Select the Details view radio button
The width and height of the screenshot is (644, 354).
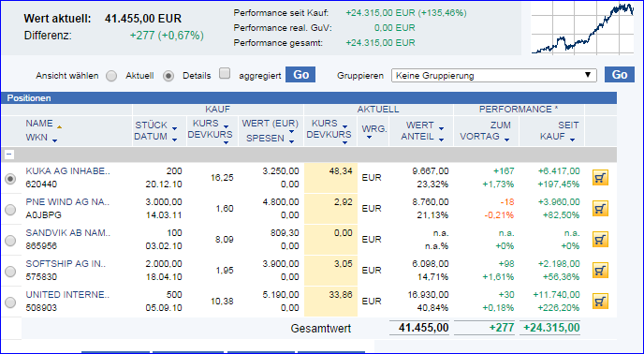tap(168, 76)
